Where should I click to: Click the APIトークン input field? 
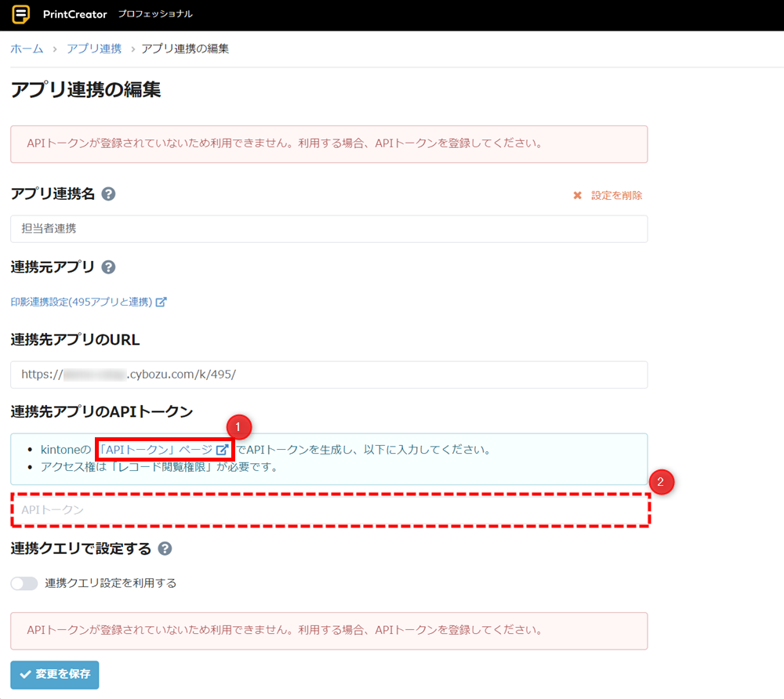[329, 510]
